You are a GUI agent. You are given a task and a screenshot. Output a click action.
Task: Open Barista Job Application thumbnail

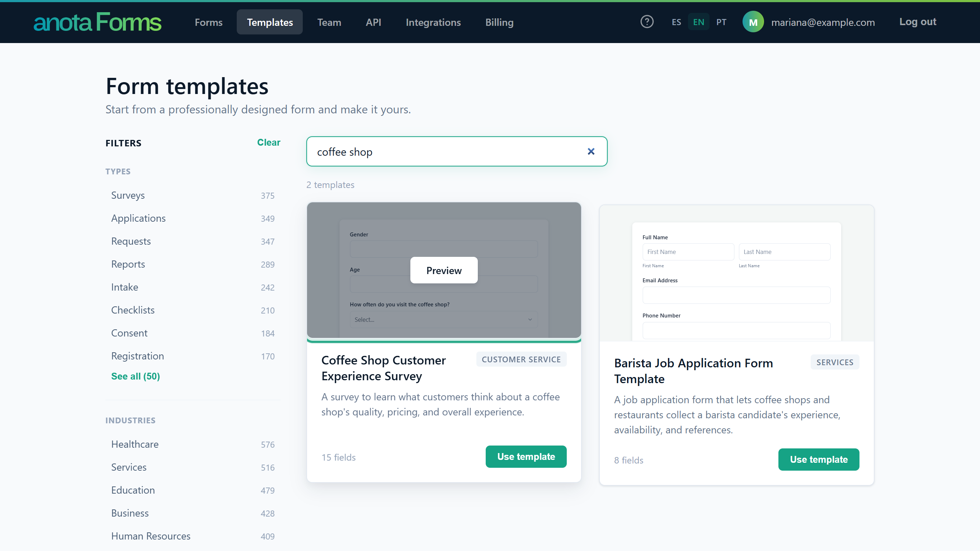pos(736,273)
